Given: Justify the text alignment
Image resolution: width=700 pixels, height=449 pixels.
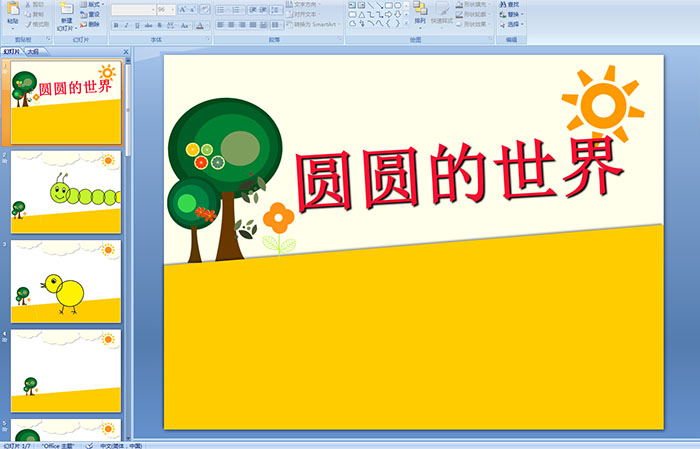Looking at the screenshot, I should [x=253, y=25].
